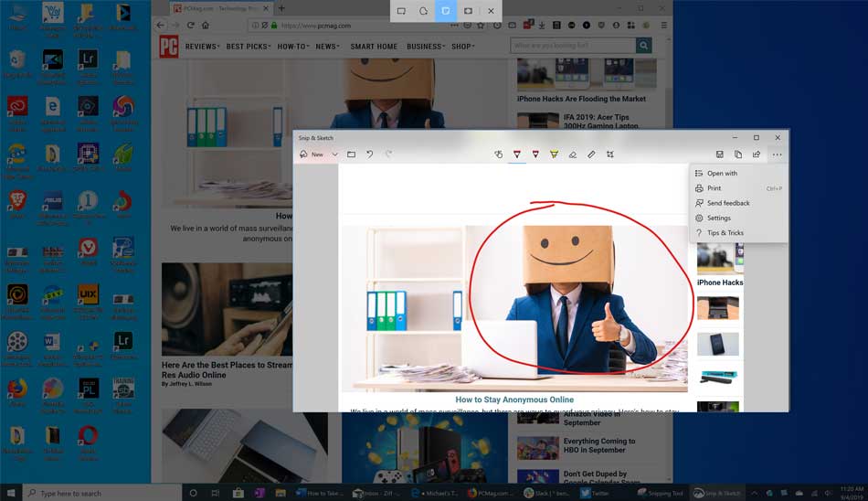Copy the snip to clipboard
868x501 pixels.
pyautogui.click(x=738, y=155)
